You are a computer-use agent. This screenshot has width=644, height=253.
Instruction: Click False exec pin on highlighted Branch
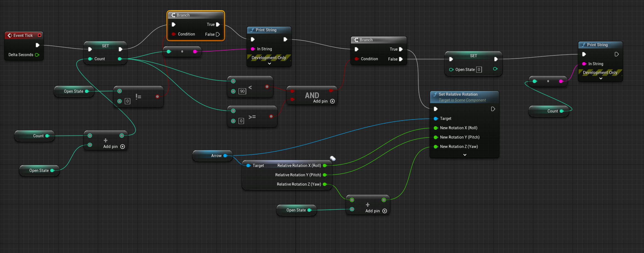click(x=218, y=34)
